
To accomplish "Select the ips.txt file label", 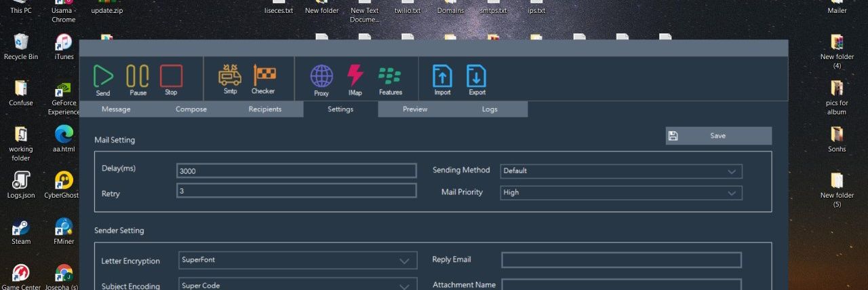I will [x=536, y=11].
